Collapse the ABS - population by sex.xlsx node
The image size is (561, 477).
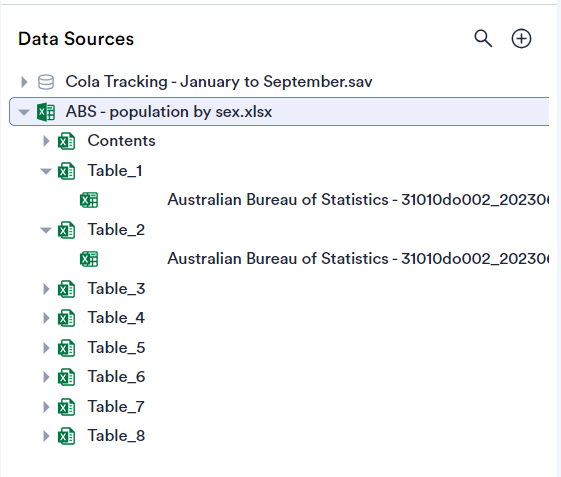coord(24,112)
